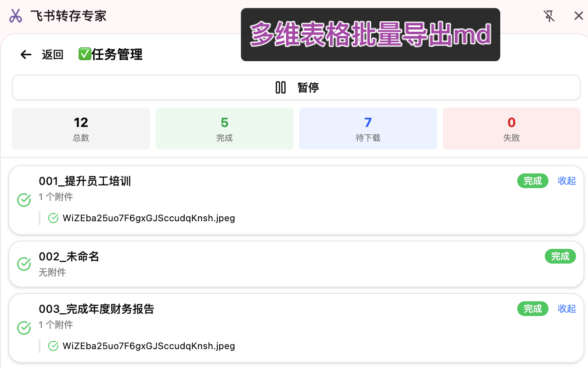
Task: Click the purple scissors app logo icon
Action: [16, 16]
